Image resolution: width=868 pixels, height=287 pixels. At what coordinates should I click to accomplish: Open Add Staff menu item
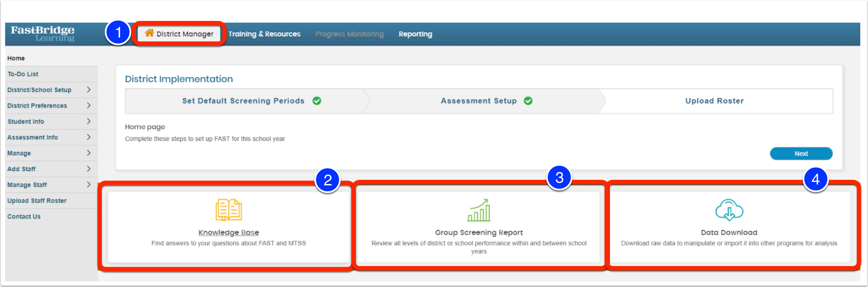tap(21, 169)
